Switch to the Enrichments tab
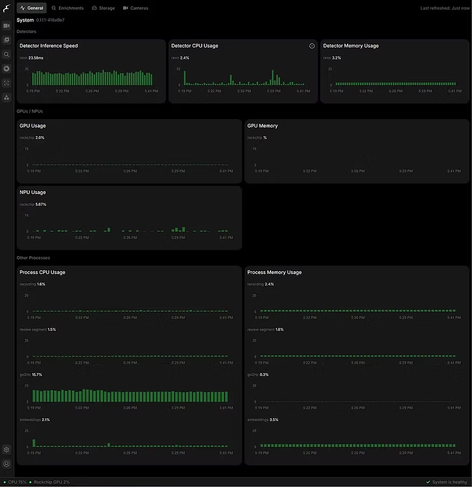The height and width of the screenshot is (487, 472). (x=68, y=8)
